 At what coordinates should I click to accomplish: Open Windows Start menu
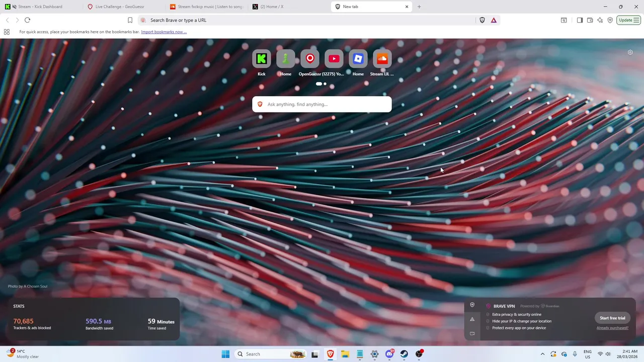(225, 354)
